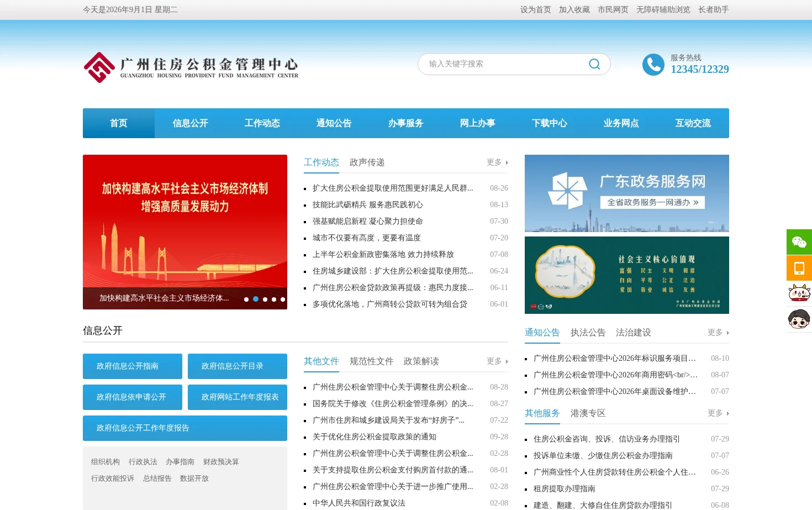Select the fourth carousel dot

pos(274,299)
